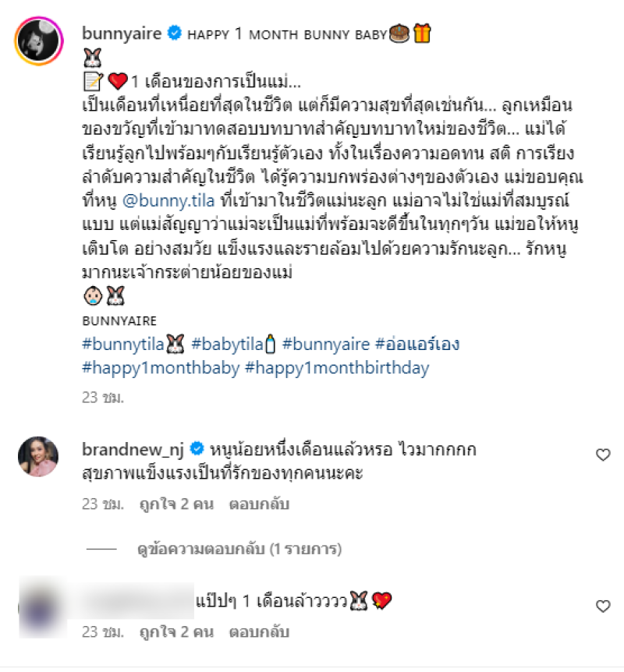This screenshot has height=672, width=624.
Task: Like the blurred user's comment heart
Action: [x=603, y=606]
